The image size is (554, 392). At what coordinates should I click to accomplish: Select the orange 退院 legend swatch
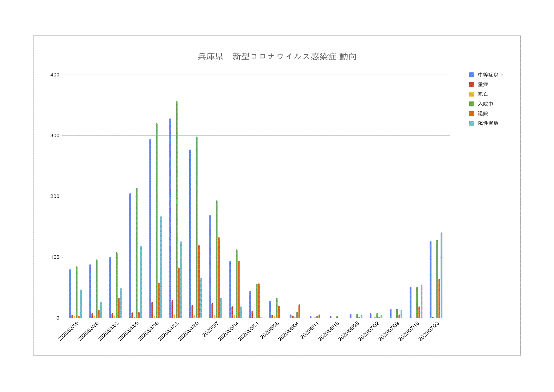472,113
